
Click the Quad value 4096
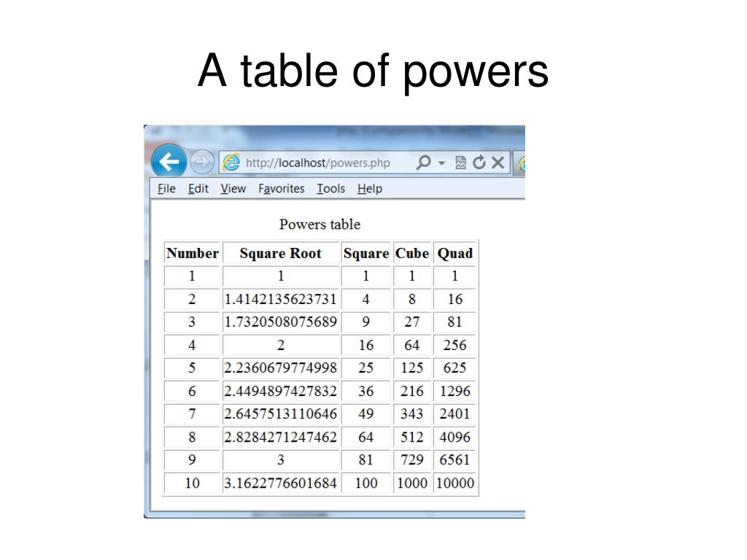[455, 437]
